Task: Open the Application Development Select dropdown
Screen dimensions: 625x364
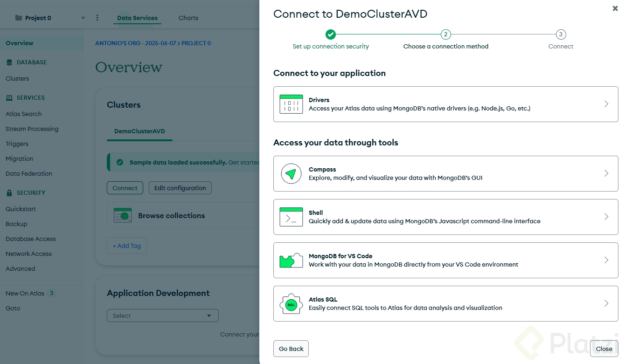Action: (x=162, y=316)
